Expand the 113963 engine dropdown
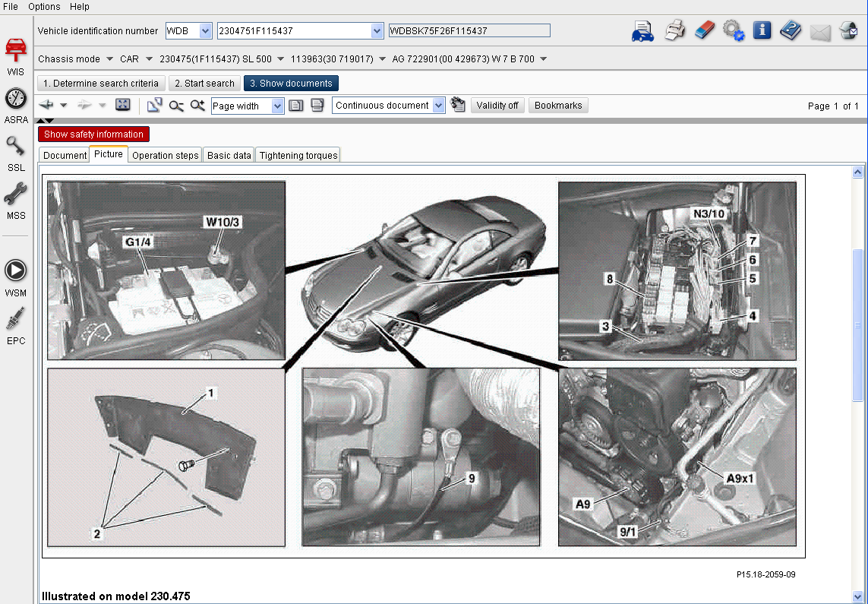868x604 pixels. click(382, 59)
